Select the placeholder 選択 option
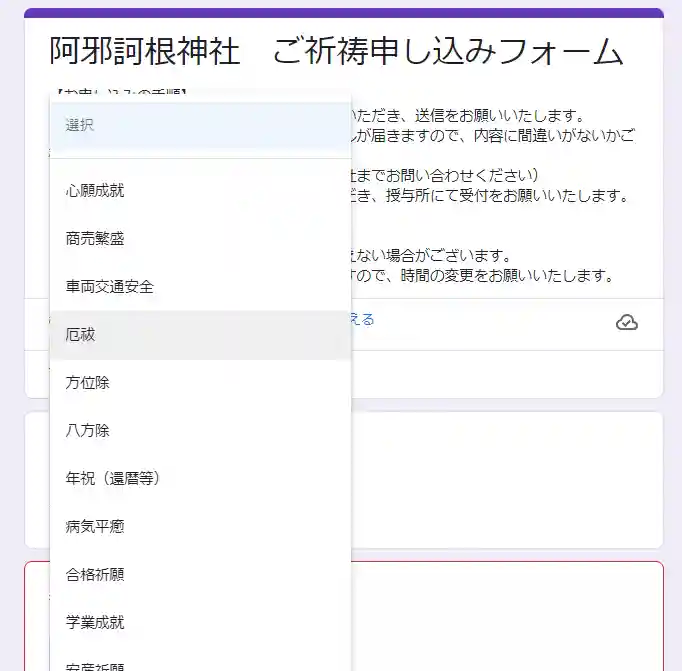682x671 pixels. pos(200,126)
